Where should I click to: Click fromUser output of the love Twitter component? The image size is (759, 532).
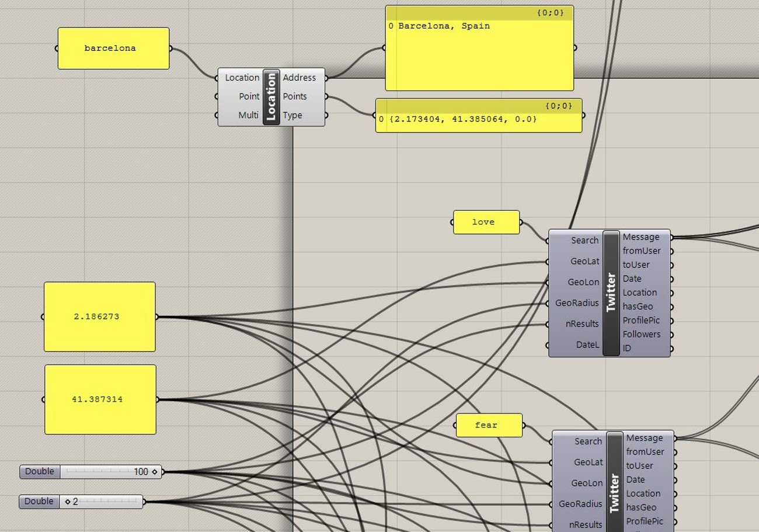click(x=642, y=251)
